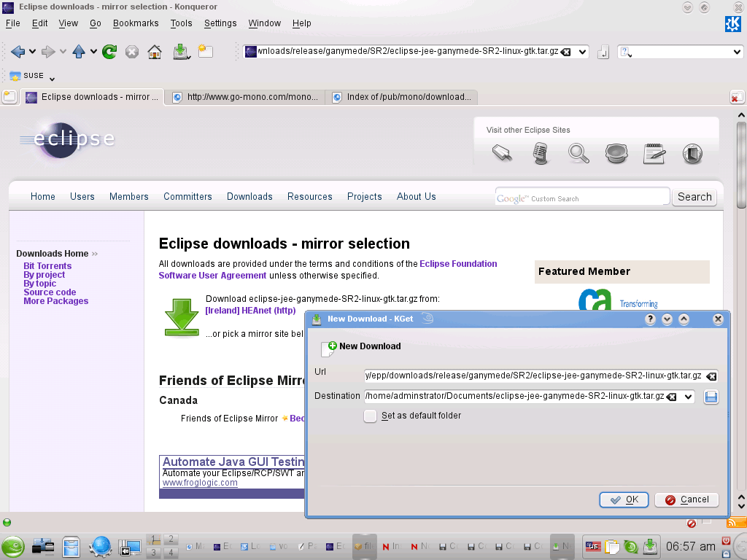The height and width of the screenshot is (560, 747).
Task: Click the KDE logo throbber
Action: pos(732,24)
